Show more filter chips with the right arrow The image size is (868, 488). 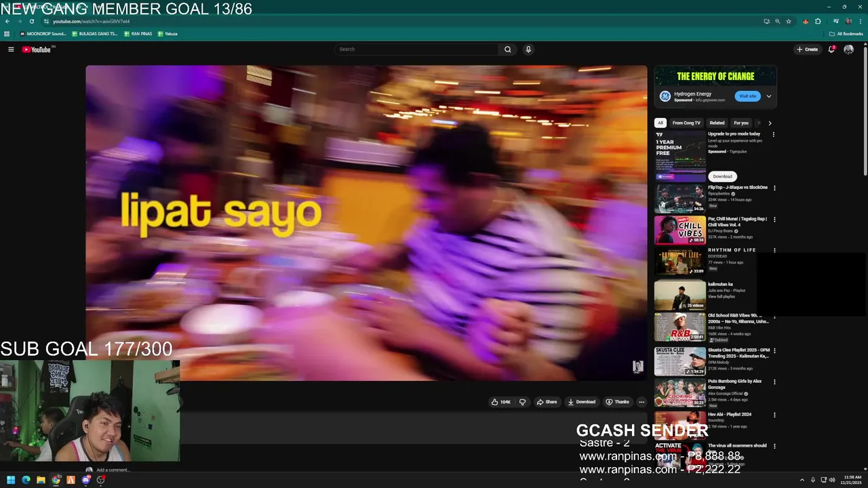tap(770, 123)
